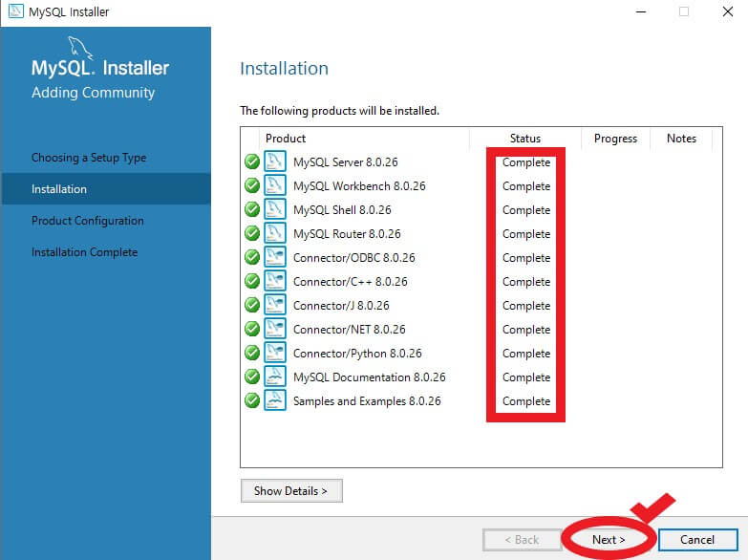Select the Installation step in sidebar

click(106, 189)
